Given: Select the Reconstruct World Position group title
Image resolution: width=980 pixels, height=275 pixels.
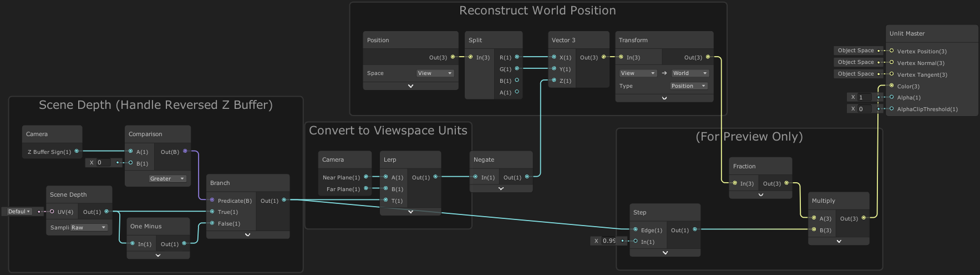Looking at the screenshot, I should click(x=537, y=11).
